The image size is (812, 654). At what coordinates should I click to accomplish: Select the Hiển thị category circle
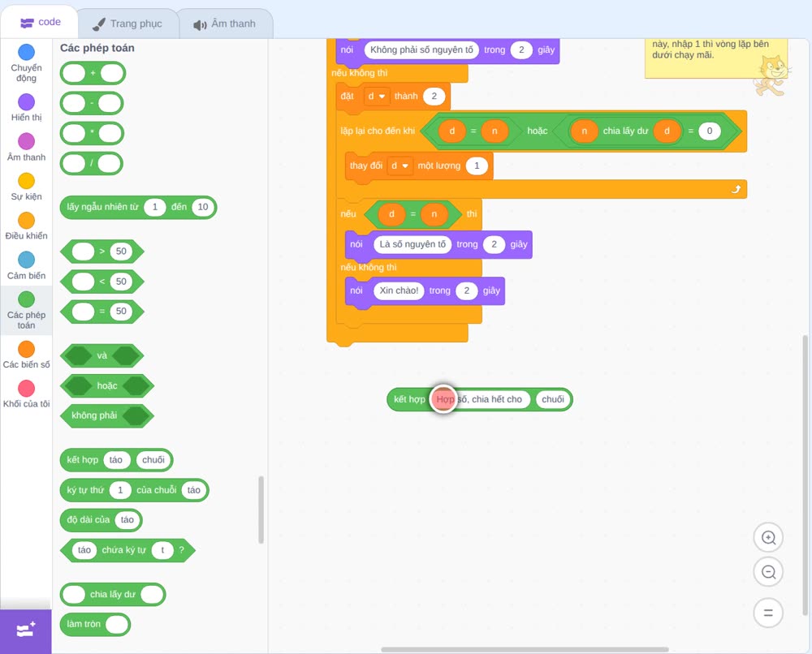(27, 102)
